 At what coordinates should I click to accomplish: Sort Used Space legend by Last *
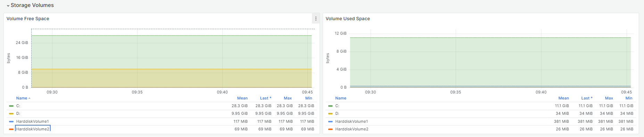587,98
